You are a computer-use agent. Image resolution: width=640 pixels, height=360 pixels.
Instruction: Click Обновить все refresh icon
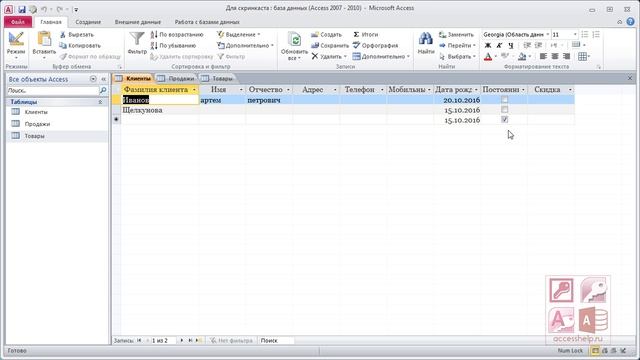[x=294, y=40]
